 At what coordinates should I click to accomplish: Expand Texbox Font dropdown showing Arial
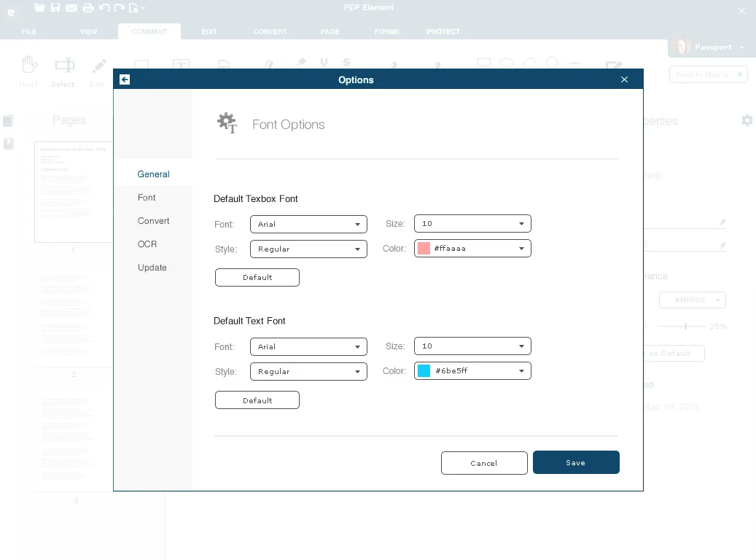coord(308,225)
